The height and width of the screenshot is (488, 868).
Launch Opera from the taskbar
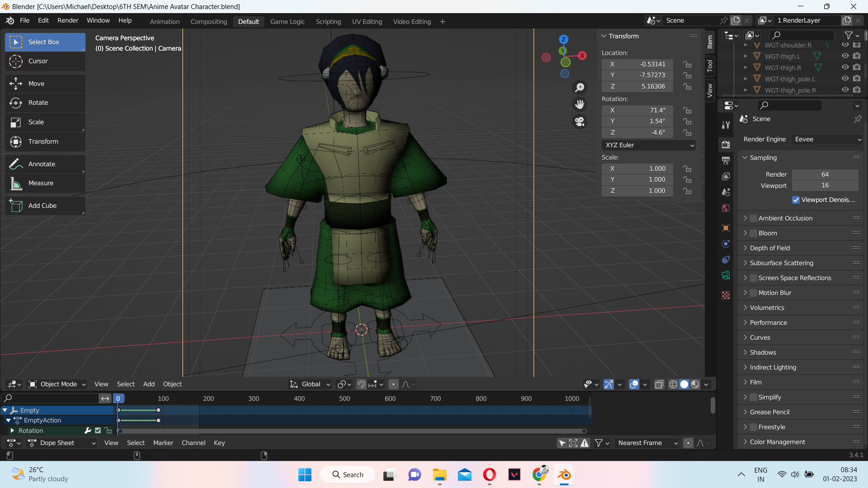(490, 475)
